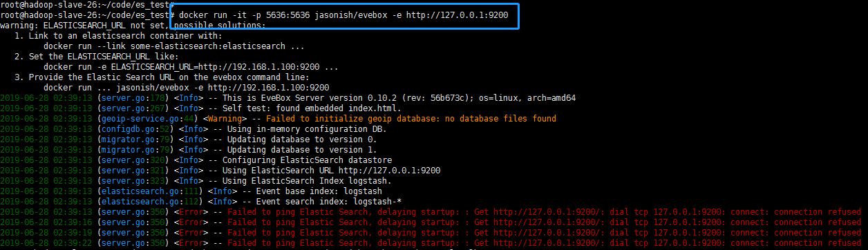The width and height of the screenshot is (868, 250).
Task: Click '2. Set the ELASTICSEARCH_URL like:' line
Action: point(96,56)
